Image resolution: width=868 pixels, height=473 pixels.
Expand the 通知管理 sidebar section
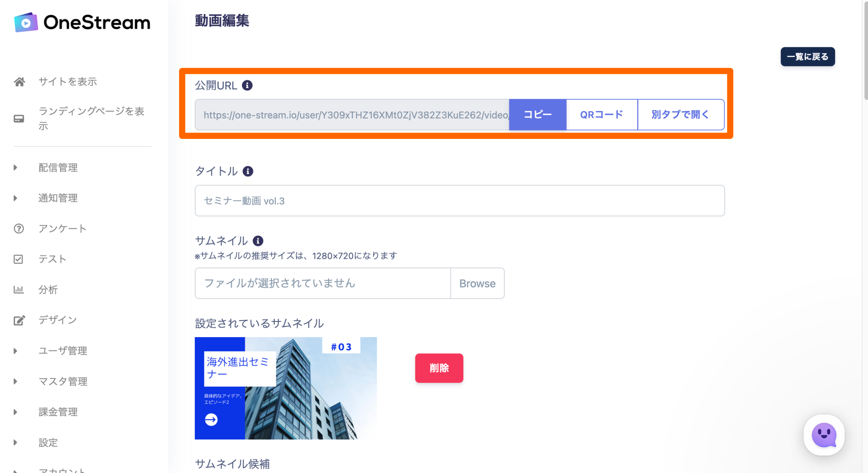pos(16,198)
